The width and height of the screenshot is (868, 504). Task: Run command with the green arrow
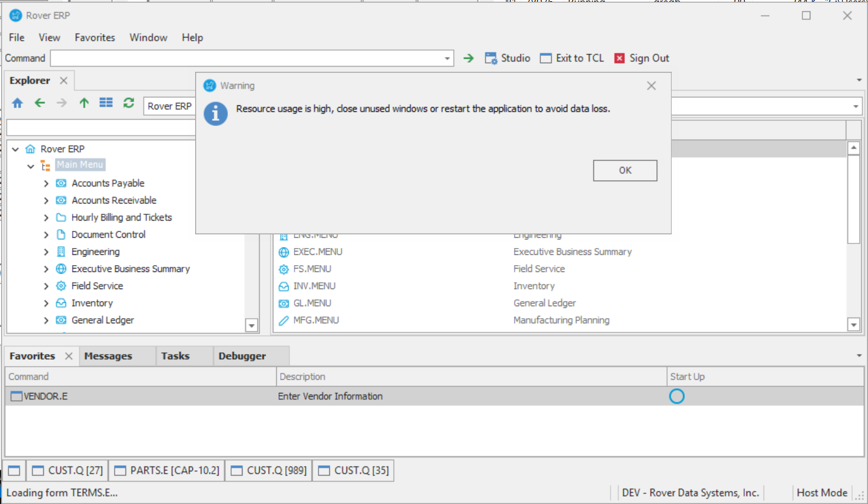(469, 58)
